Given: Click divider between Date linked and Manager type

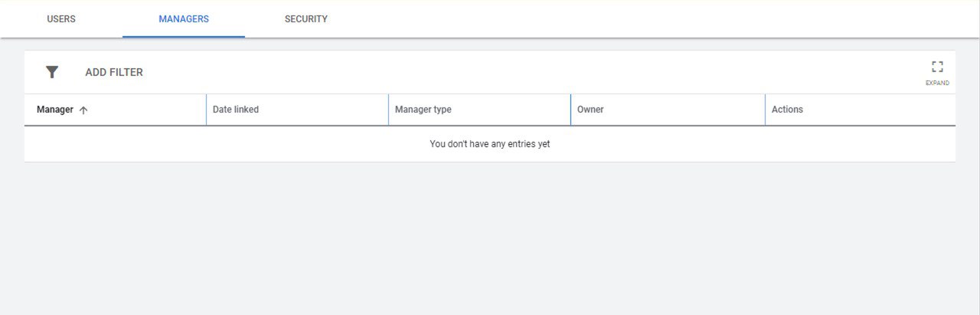Looking at the screenshot, I should click(388, 110).
